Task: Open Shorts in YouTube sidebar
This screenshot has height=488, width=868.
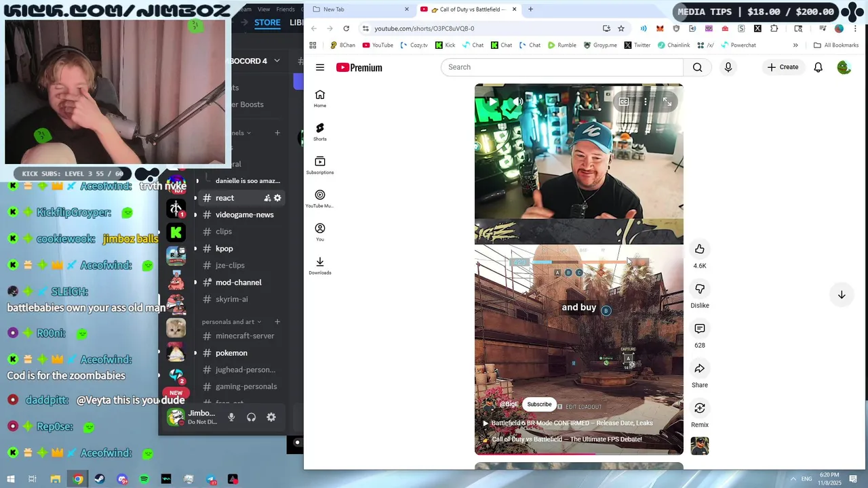Action: (x=320, y=132)
